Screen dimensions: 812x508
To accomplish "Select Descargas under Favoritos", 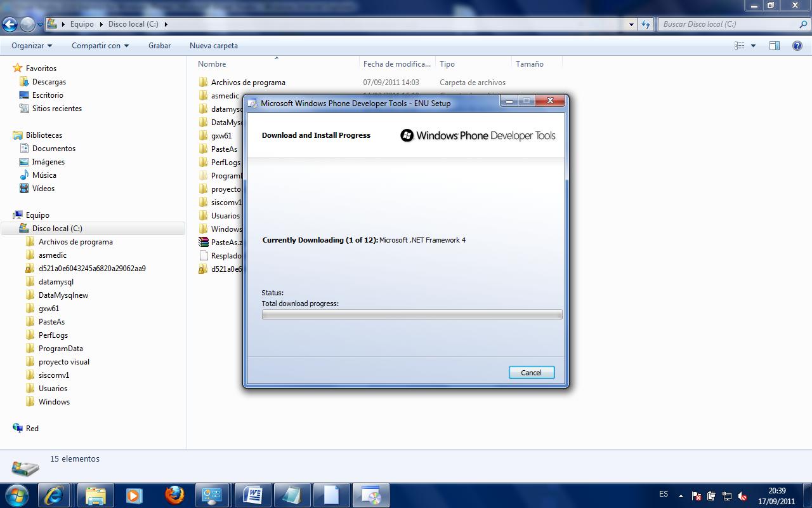I will pyautogui.click(x=49, y=82).
